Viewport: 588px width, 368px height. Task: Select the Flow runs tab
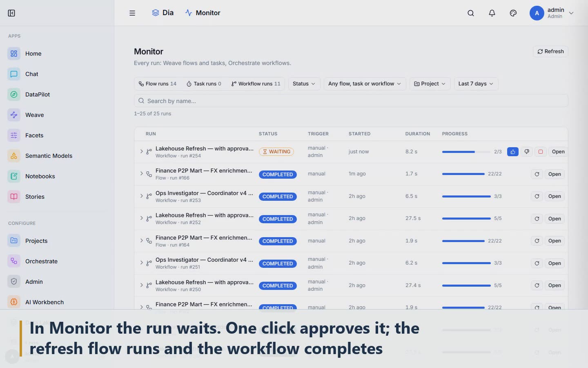(x=158, y=84)
